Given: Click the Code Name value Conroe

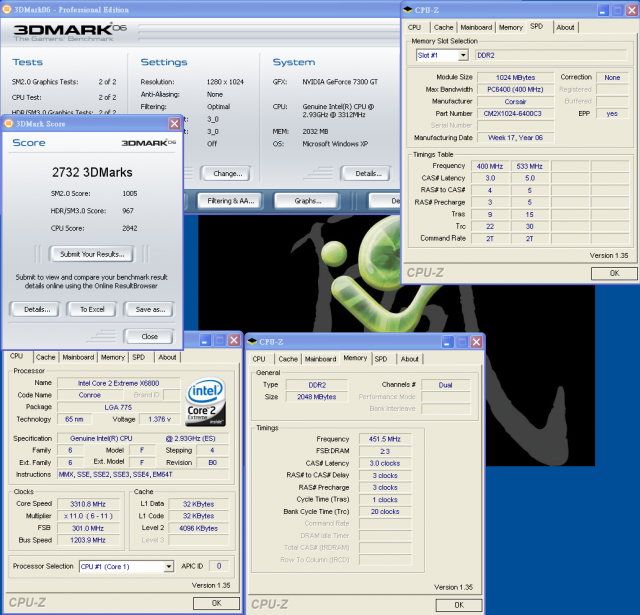Looking at the screenshot, I should tap(90, 395).
